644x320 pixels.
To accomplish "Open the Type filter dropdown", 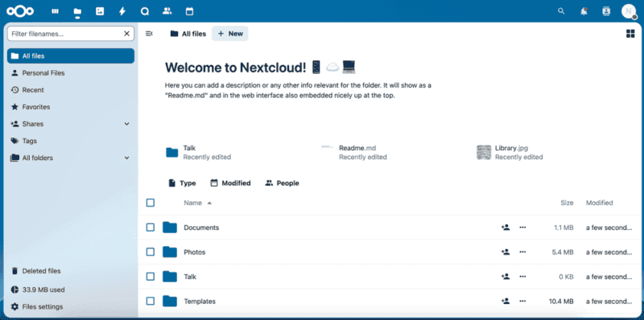I will 182,183.
